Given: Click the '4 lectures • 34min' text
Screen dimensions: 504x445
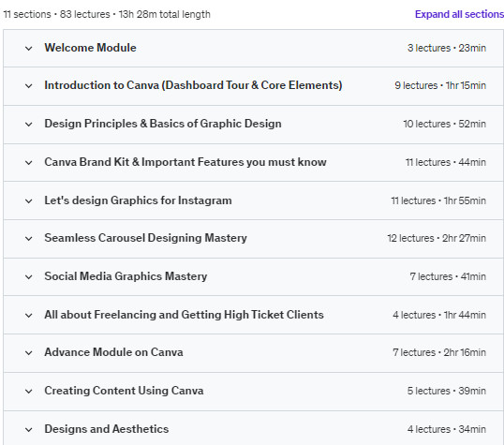Looking at the screenshot, I should (447, 430).
